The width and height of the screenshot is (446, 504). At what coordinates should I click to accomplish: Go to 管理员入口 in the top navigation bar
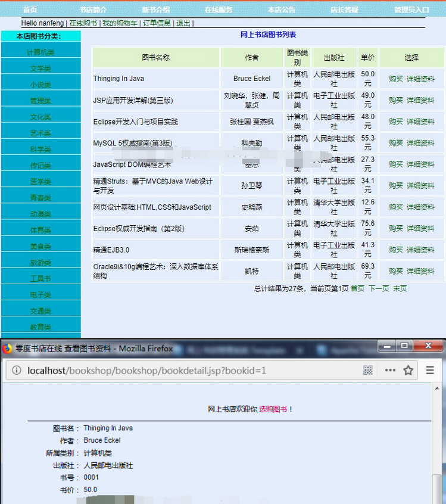[x=411, y=10]
